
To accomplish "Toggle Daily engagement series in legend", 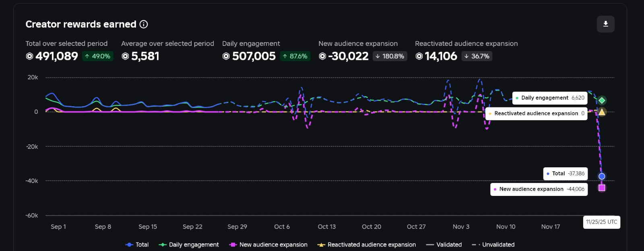I will pos(189,245).
